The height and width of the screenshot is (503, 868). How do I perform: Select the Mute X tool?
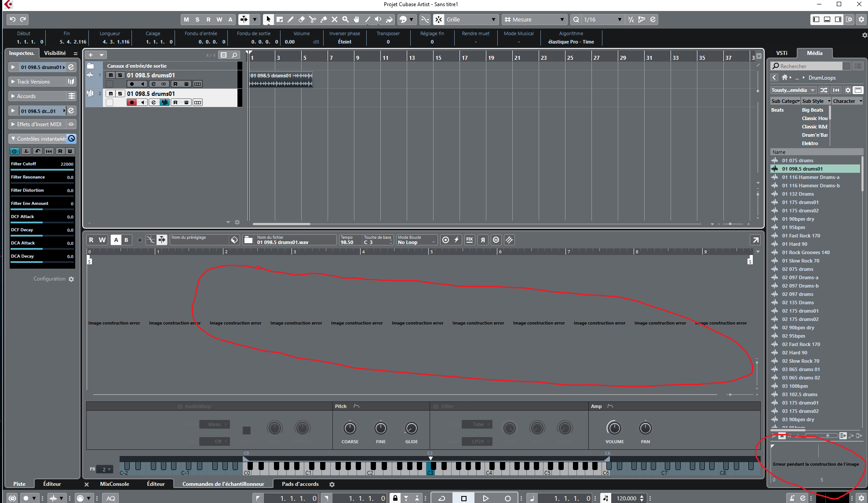point(335,19)
